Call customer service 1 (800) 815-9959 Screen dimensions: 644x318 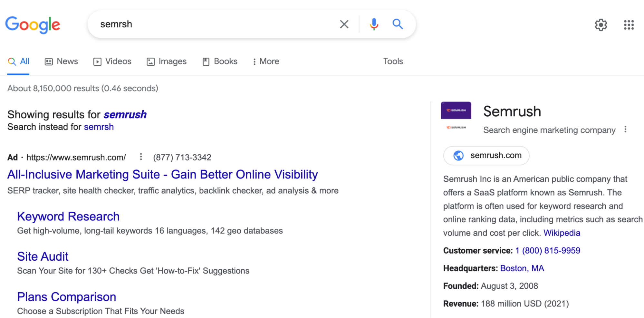click(548, 251)
